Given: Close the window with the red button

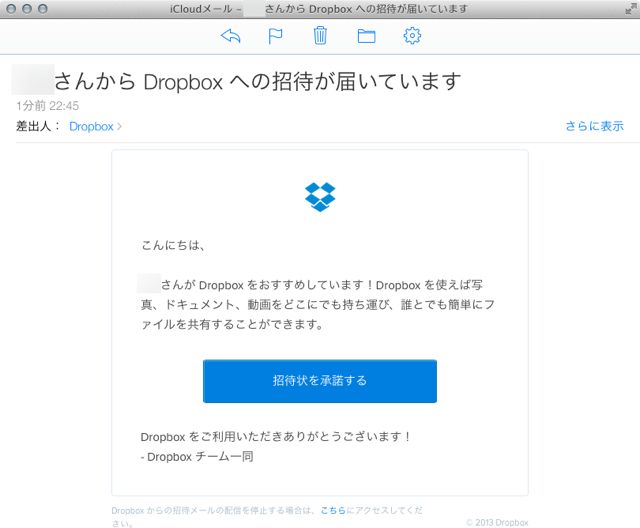Looking at the screenshot, I should point(11,9).
